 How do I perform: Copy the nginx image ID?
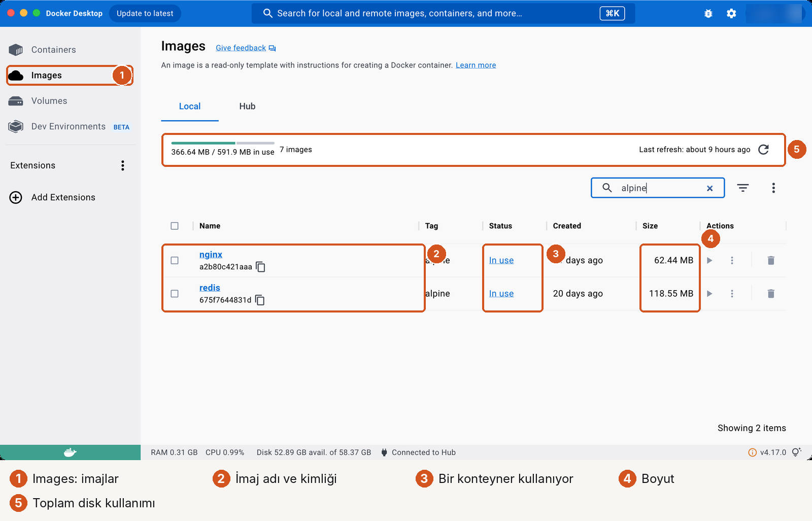click(260, 267)
